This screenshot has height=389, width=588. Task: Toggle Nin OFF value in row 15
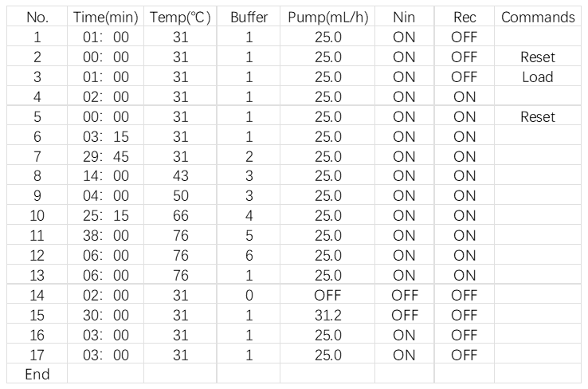[x=405, y=315]
